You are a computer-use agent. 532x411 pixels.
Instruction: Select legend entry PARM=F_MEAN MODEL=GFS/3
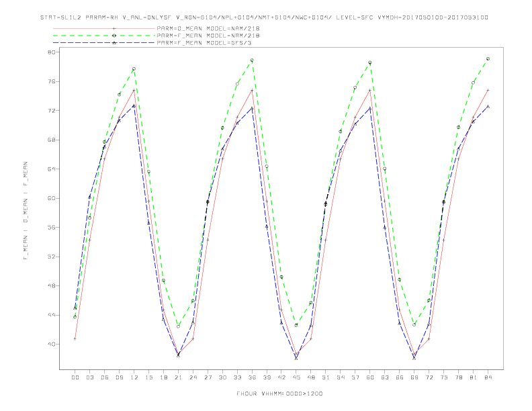(204, 43)
